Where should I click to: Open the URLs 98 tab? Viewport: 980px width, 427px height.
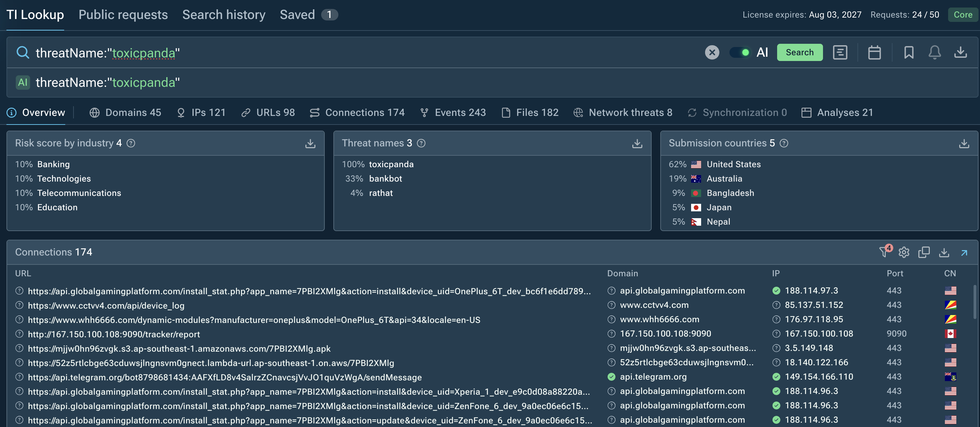268,112
